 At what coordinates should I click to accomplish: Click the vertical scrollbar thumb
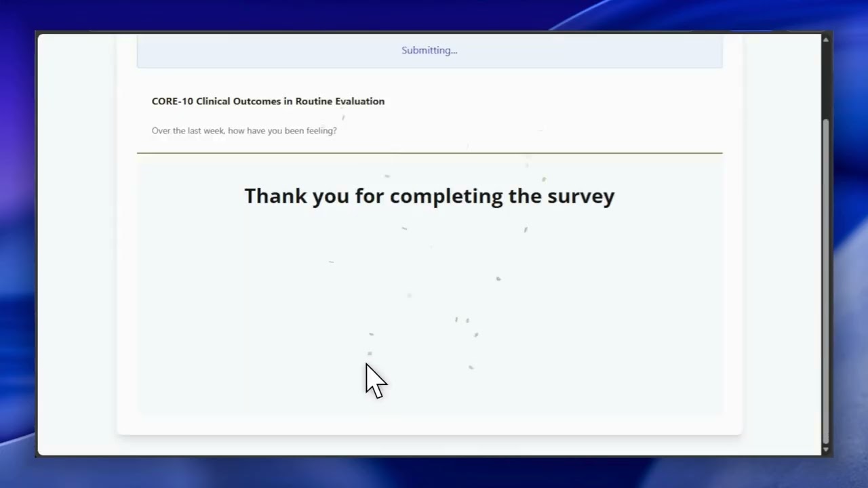point(825,281)
